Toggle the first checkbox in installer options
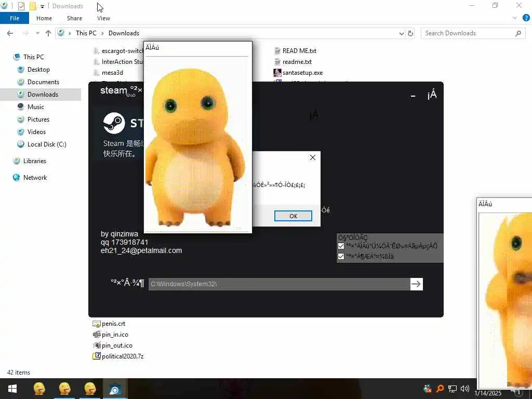The width and height of the screenshot is (532, 399). [341, 246]
